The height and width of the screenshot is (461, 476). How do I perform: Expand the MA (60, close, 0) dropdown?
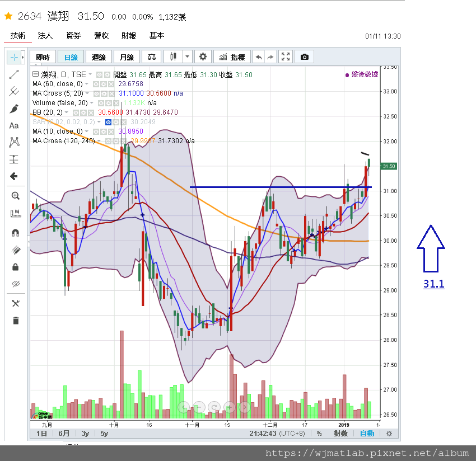click(86, 84)
